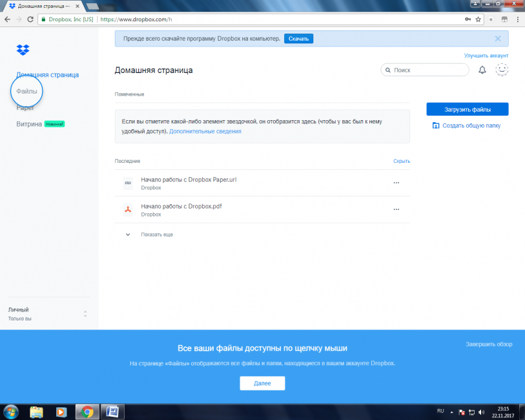525x420 pixels.
Task: Launch Media Player from taskbar
Action: (x=61, y=412)
